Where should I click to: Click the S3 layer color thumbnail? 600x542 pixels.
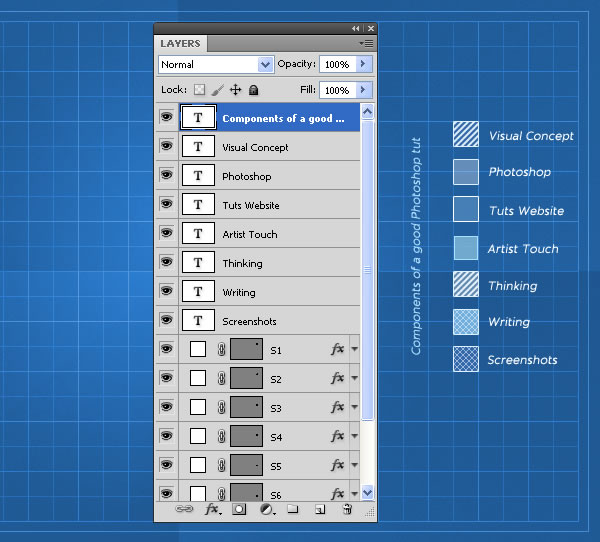pyautogui.click(x=198, y=407)
